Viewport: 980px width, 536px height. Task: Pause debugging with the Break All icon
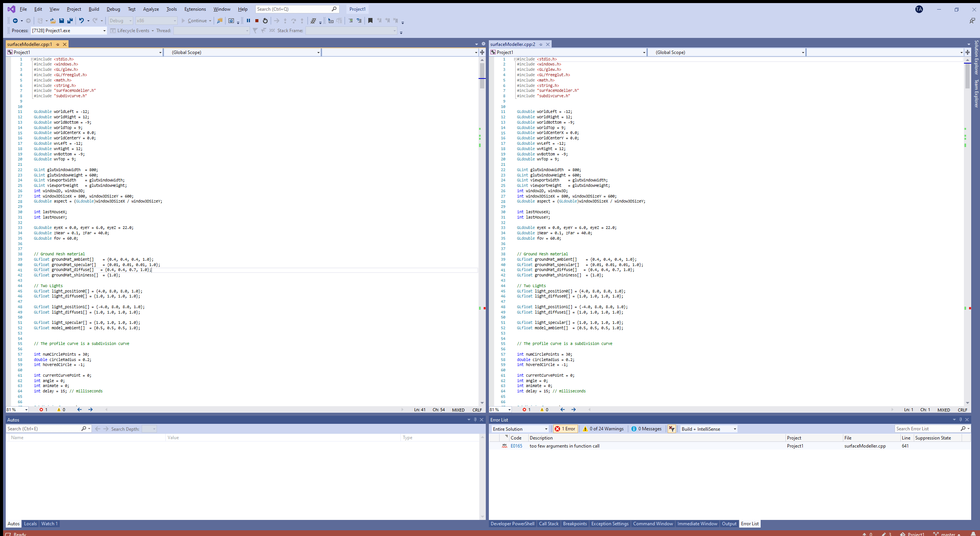pos(248,21)
